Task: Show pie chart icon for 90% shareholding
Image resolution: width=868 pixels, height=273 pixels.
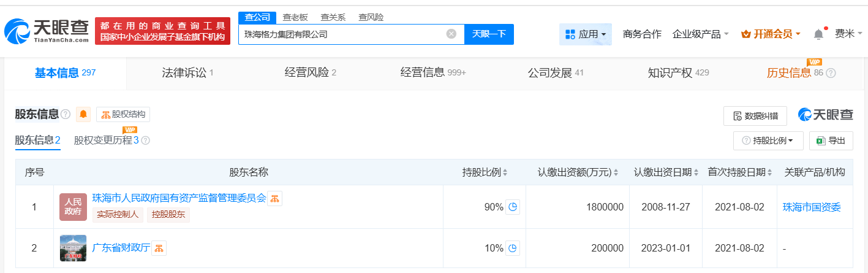Action: pos(513,207)
